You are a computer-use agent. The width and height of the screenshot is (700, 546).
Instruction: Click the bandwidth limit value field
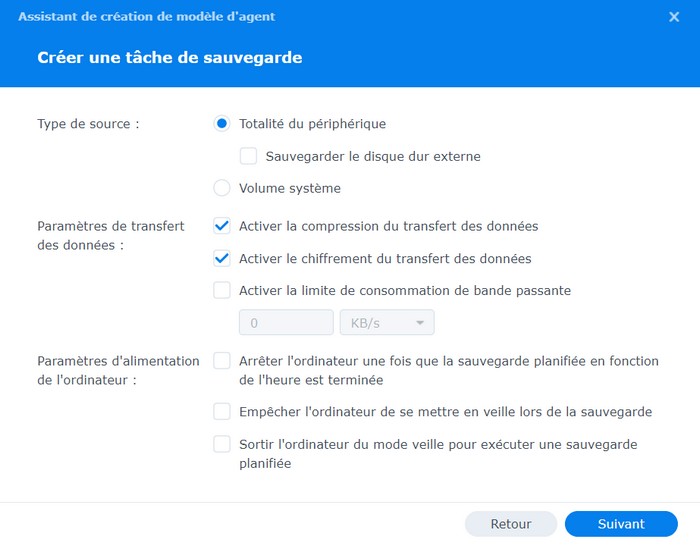[x=286, y=323]
